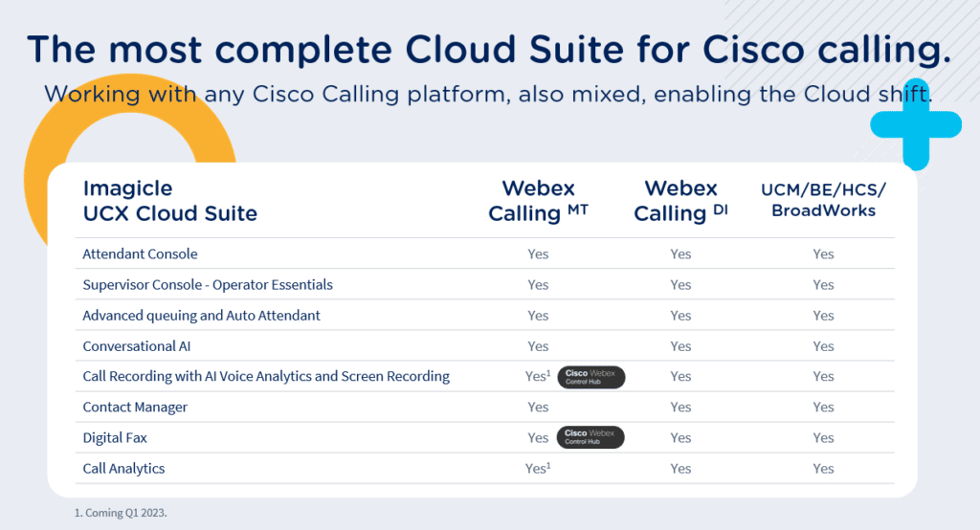Select Advanced queuing and Auto Attendant
980x530 pixels.
click(x=201, y=316)
